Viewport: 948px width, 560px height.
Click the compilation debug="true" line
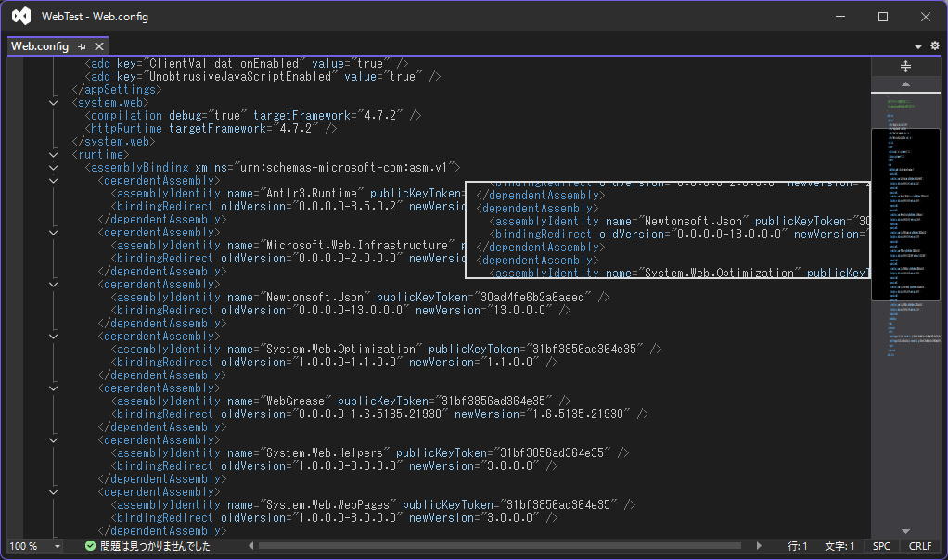pyautogui.click(x=253, y=115)
